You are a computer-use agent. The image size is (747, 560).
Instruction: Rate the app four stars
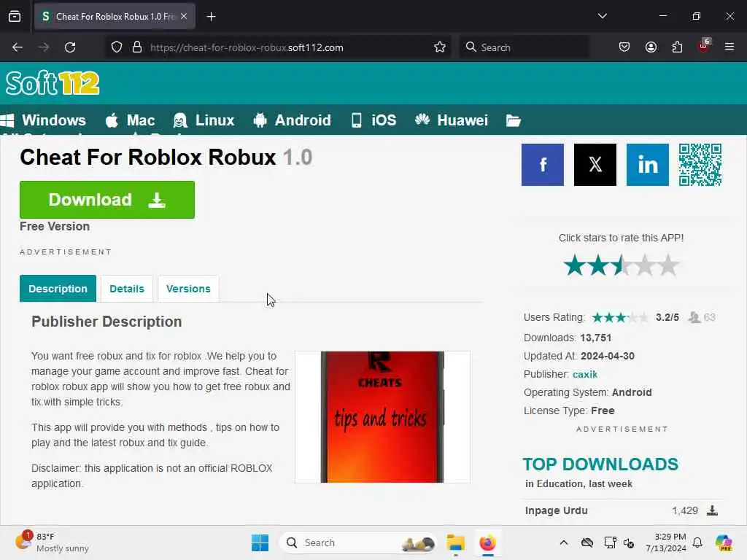coord(645,265)
